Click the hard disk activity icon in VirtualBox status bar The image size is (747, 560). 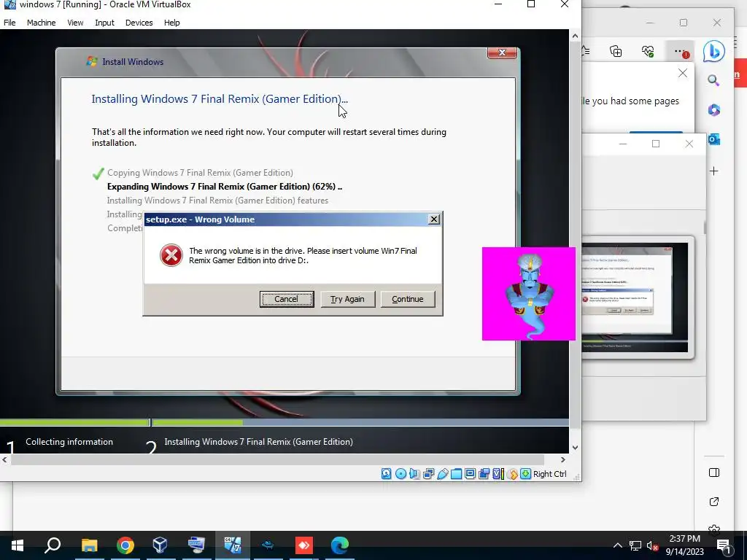(387, 474)
